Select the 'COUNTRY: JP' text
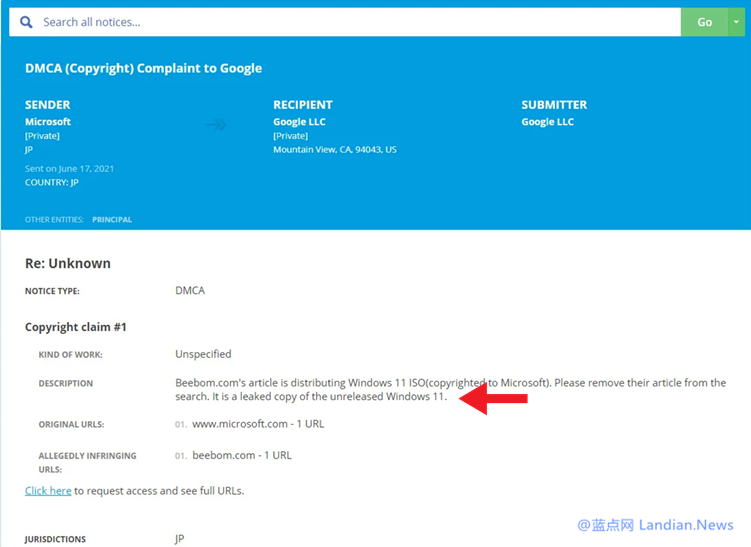The width and height of the screenshot is (751, 547). [x=52, y=182]
